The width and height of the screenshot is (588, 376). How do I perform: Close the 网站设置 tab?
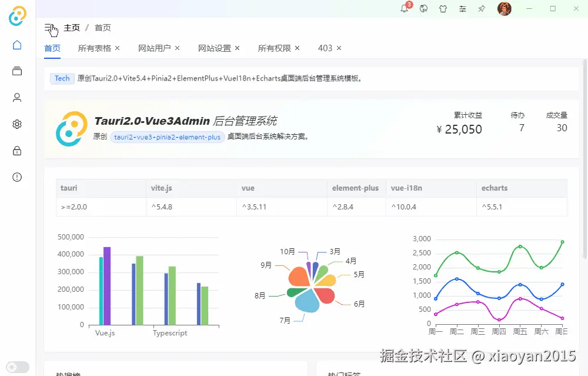click(238, 48)
